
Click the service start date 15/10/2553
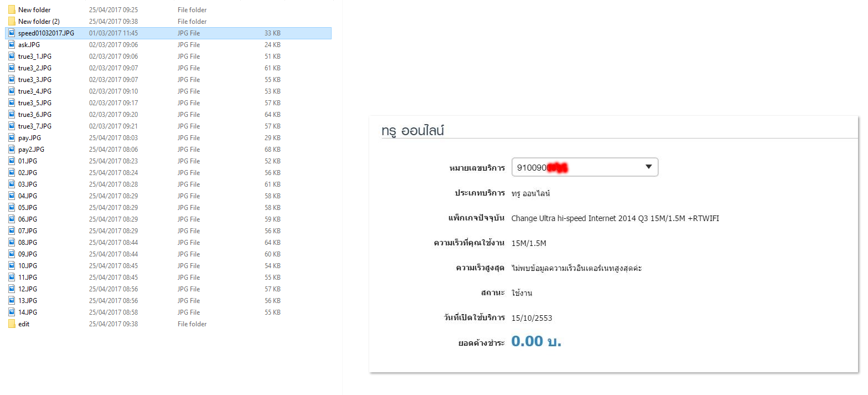531,318
